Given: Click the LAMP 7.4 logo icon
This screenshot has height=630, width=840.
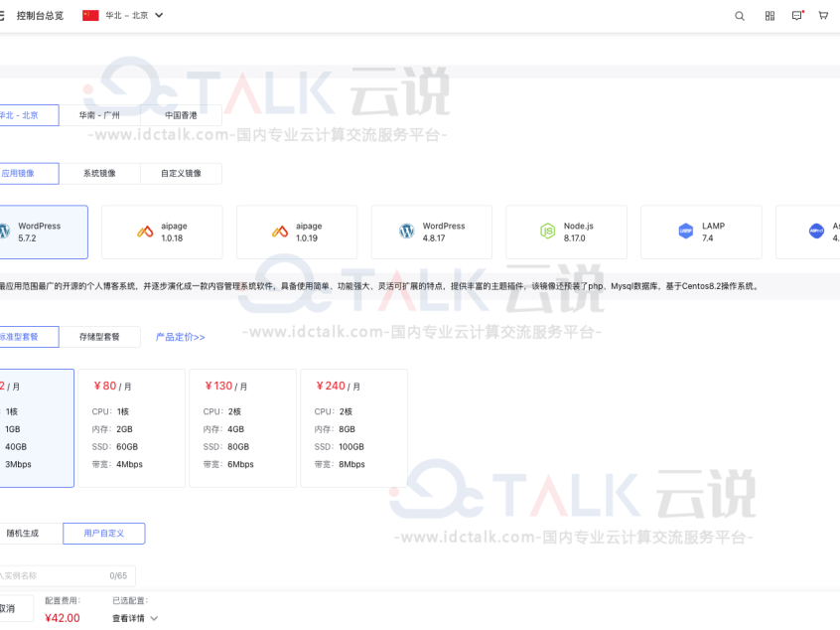Looking at the screenshot, I should click(x=686, y=232).
